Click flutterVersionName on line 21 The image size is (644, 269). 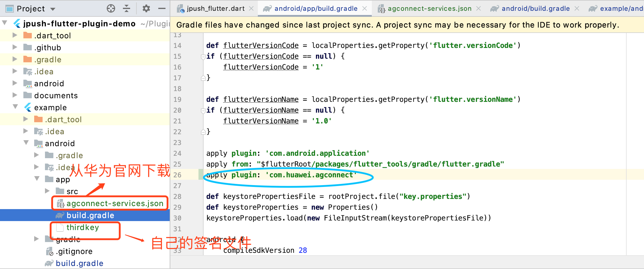pos(261,121)
